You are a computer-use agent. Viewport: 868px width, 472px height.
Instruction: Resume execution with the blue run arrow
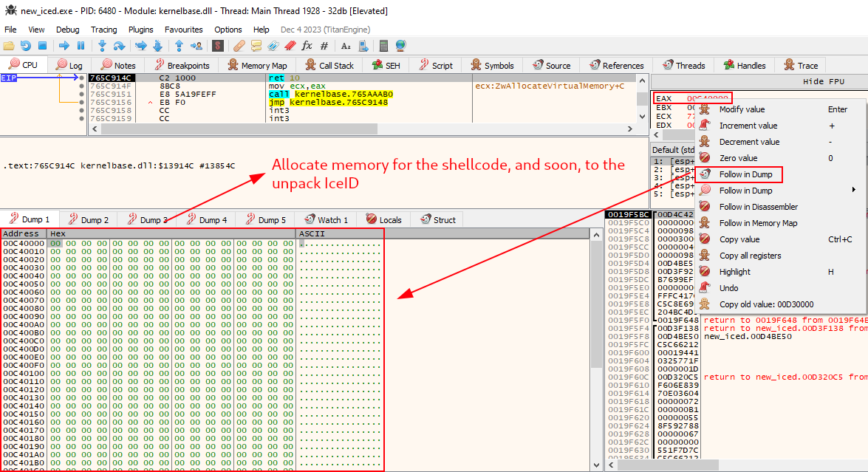(65, 46)
